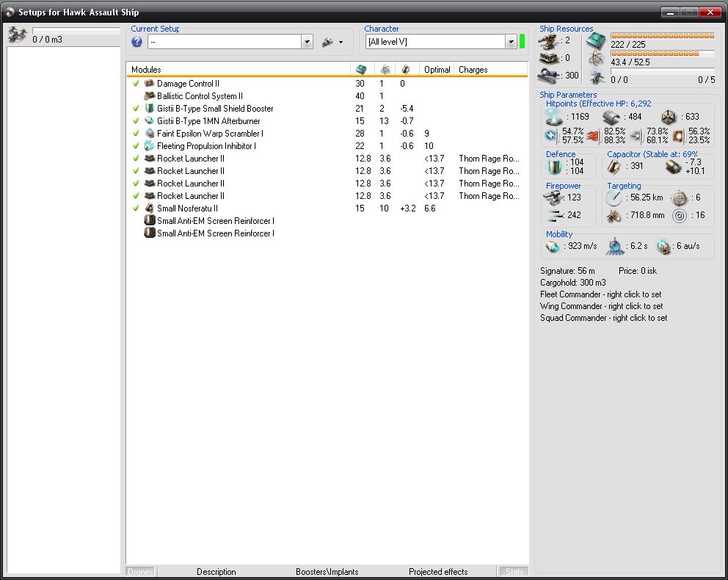This screenshot has height=580, width=728.
Task: Open the small arrow menu beside ship icon
Action: point(341,43)
